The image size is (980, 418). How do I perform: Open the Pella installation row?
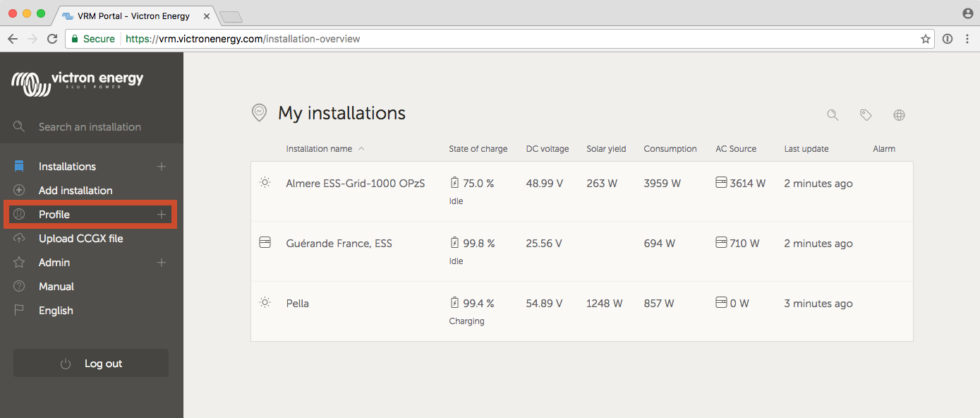pyautogui.click(x=298, y=304)
